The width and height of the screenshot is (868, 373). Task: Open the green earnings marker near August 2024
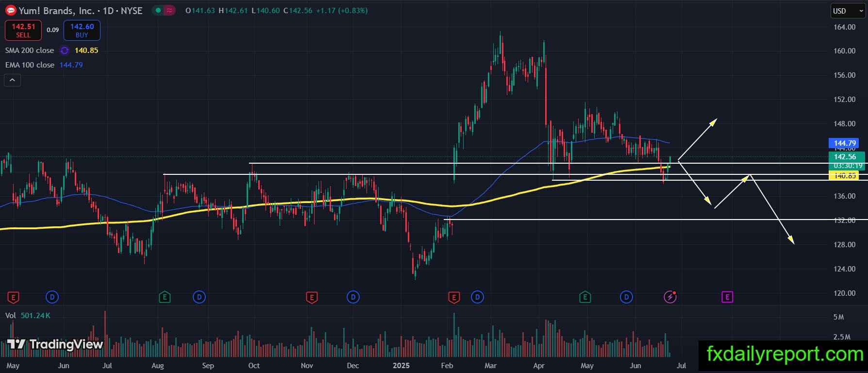coord(165,297)
